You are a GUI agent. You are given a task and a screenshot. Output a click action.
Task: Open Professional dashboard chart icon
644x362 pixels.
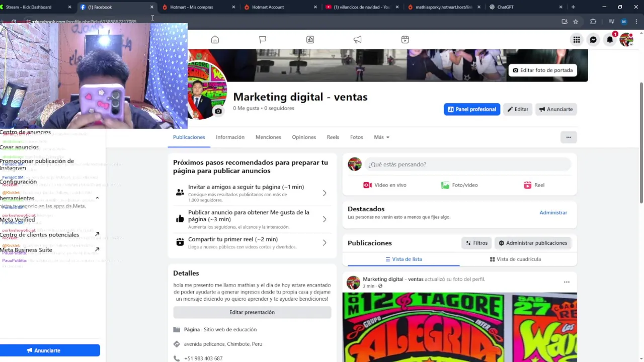pos(310,40)
